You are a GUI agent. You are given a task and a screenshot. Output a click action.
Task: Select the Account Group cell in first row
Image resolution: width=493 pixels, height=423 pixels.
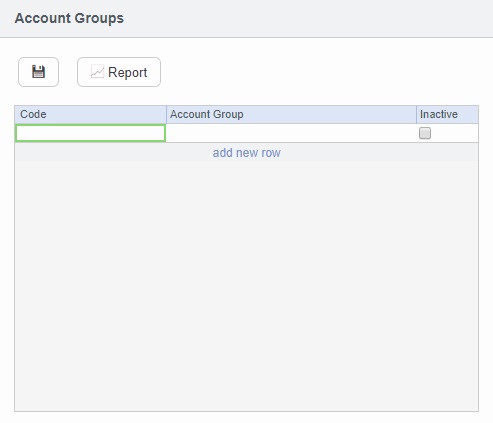291,133
